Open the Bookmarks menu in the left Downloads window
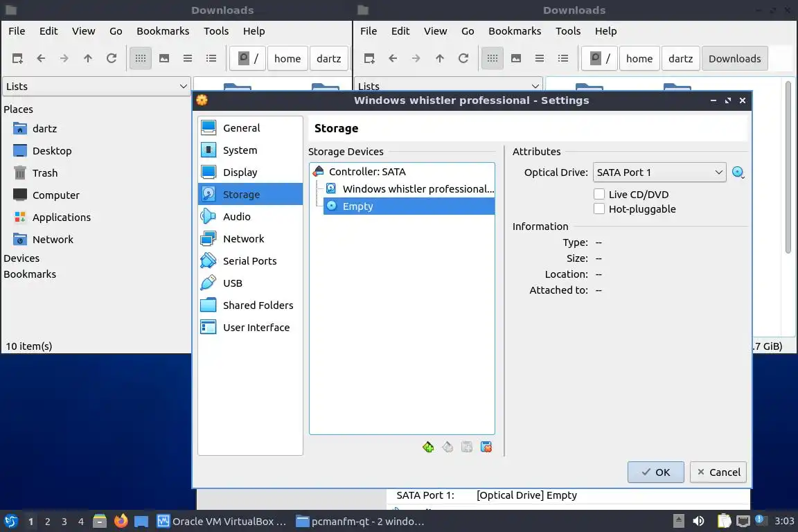 coord(163,31)
